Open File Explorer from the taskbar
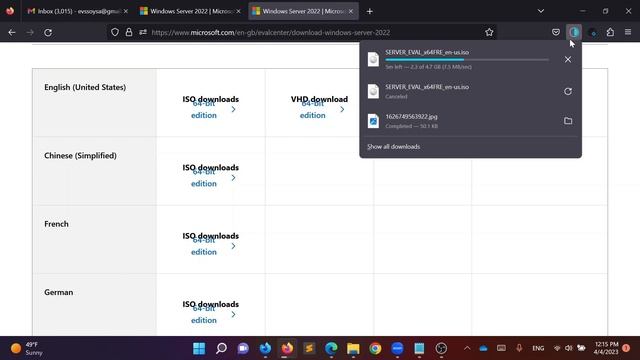The image size is (640, 360). click(x=353, y=349)
